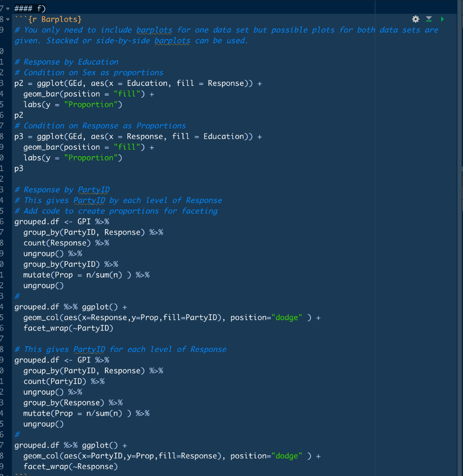This screenshot has width=463, height=476.
Task: Click the editor's vertical scrollbar
Action: [x=460, y=238]
